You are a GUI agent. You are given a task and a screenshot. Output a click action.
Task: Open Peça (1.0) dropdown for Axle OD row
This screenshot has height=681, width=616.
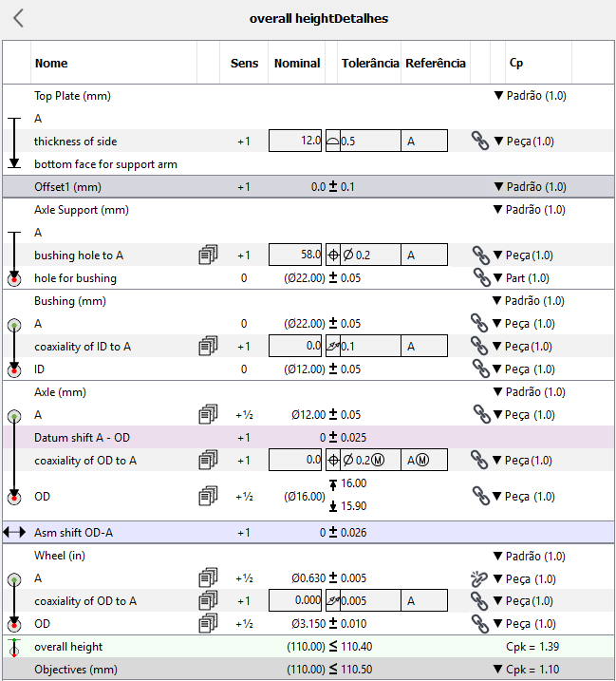pos(524,497)
